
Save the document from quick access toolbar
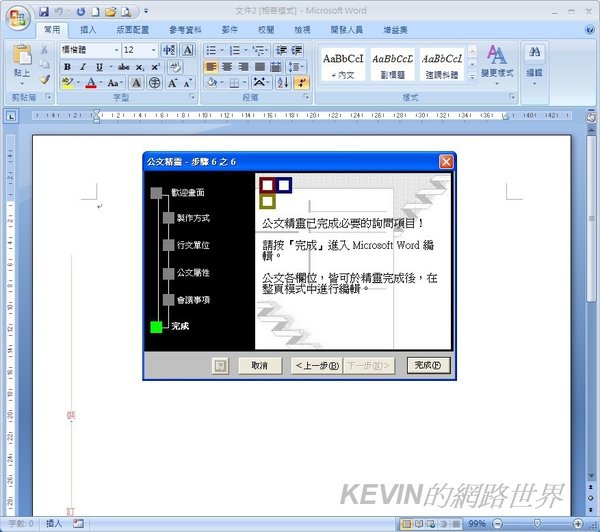44,12
